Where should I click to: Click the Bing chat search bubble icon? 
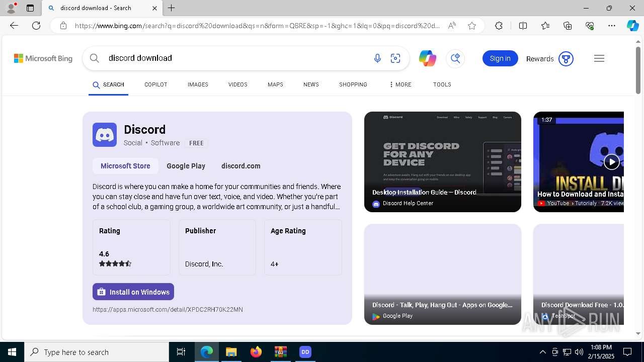455,58
